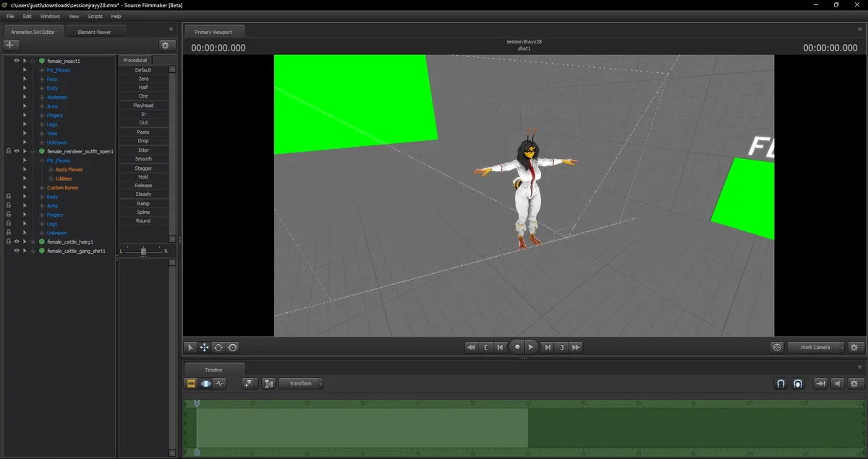Activate the screen rotate manipulator tool
This screenshot has height=459, width=868.
[232, 348]
